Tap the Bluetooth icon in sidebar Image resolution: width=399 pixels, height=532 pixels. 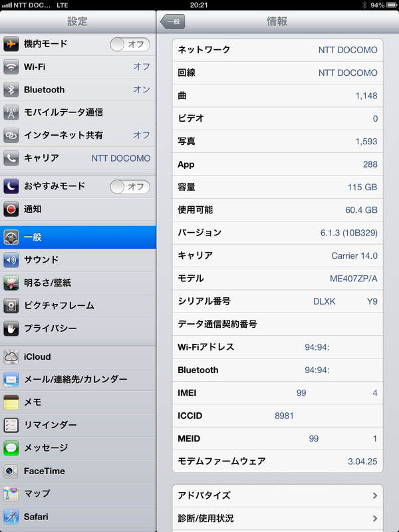[x=11, y=90]
